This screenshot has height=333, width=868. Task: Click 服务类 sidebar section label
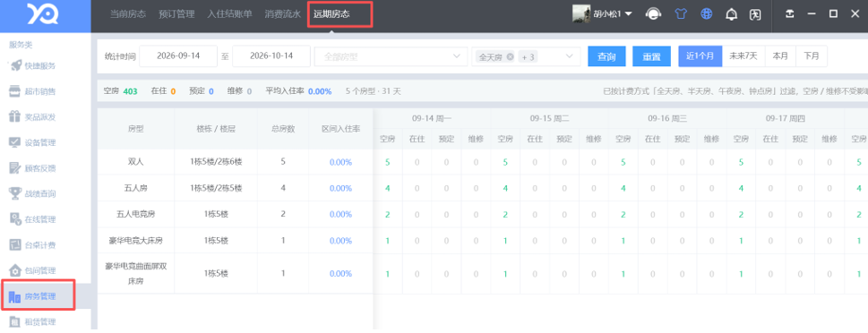(x=21, y=44)
